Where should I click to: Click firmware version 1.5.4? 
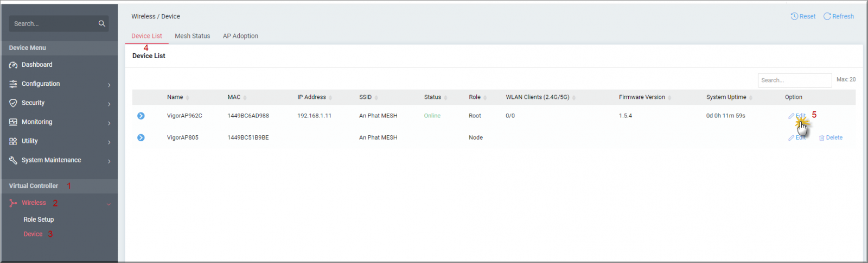point(626,116)
